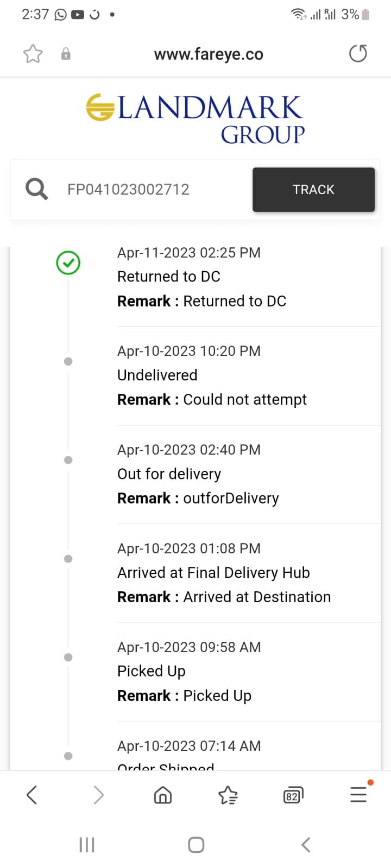The height and width of the screenshot is (868, 391).
Task: Tap the www.fareye.co address bar
Action: tap(209, 54)
